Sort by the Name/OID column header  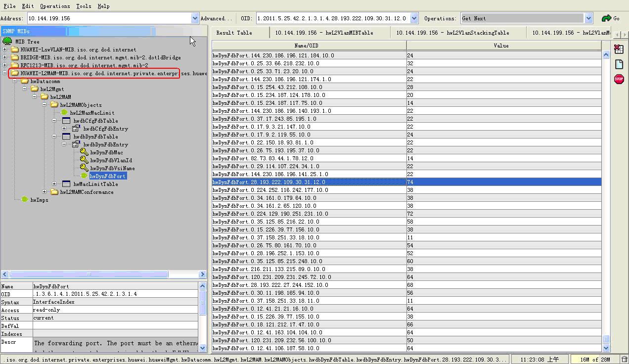[x=310, y=45]
